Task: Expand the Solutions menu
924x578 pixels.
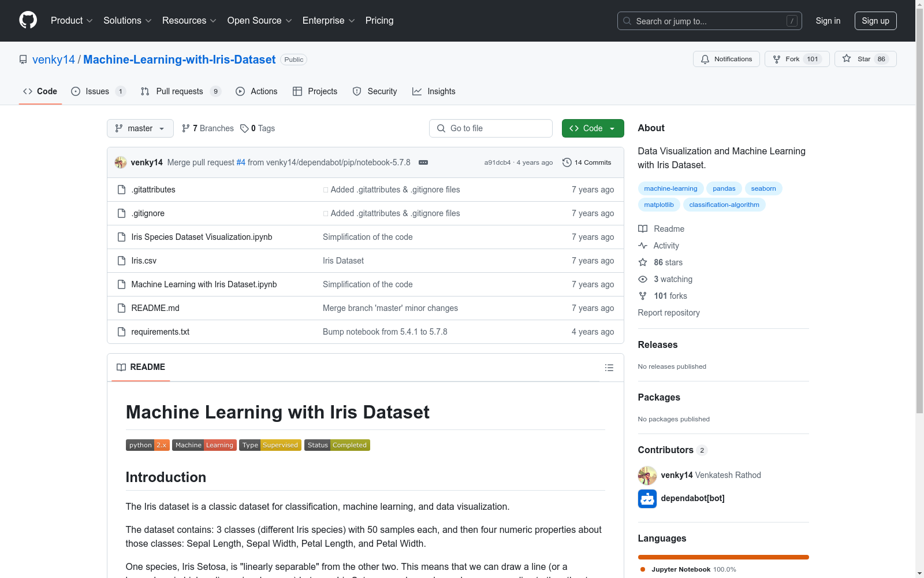Action: (x=128, y=21)
